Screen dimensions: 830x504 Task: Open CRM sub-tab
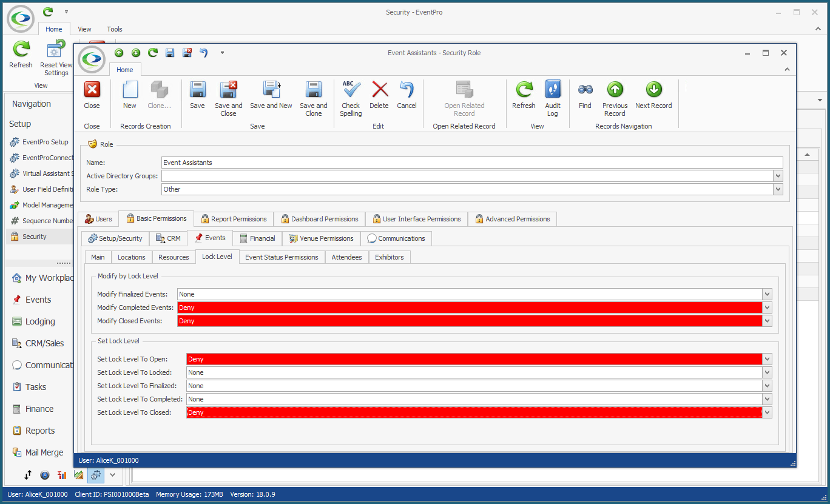coord(168,238)
